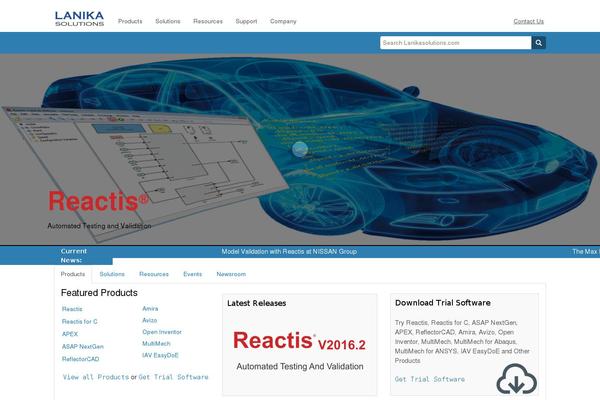
Task: Switch to the Newsroom tab
Action: coord(231,274)
